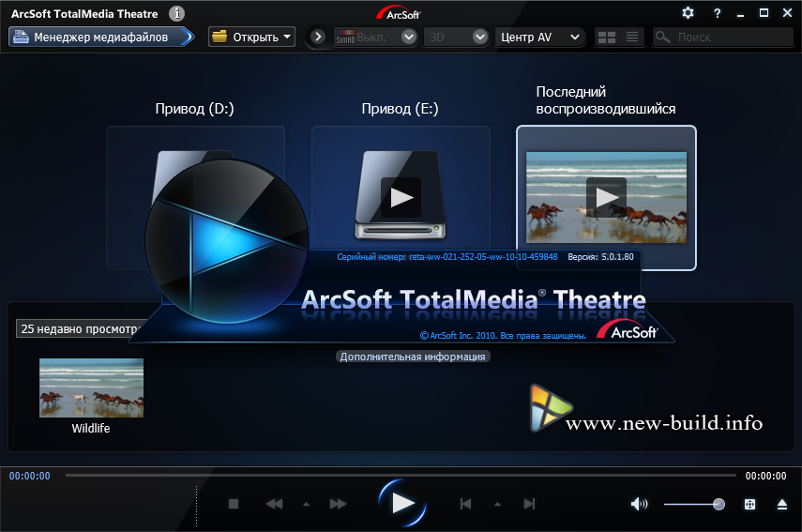Click the help question mark icon

717,13
